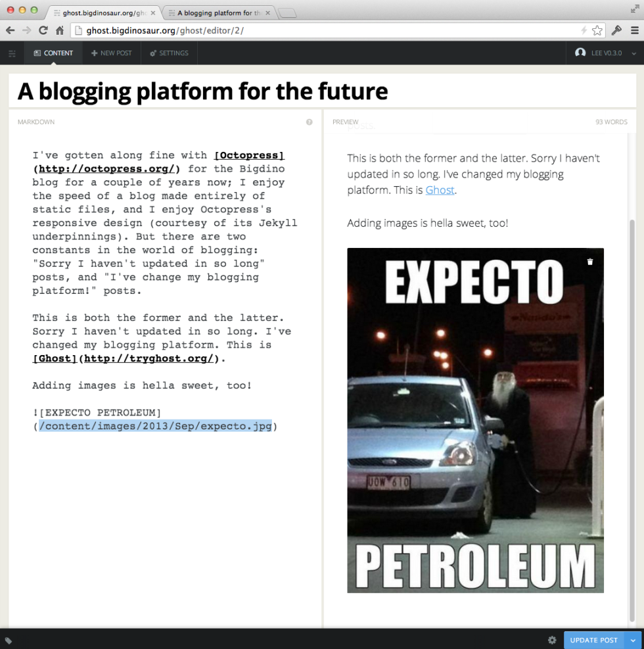Viewport: 644px width, 649px height.
Task: Select the Content tab in the navbar
Action: (x=53, y=53)
